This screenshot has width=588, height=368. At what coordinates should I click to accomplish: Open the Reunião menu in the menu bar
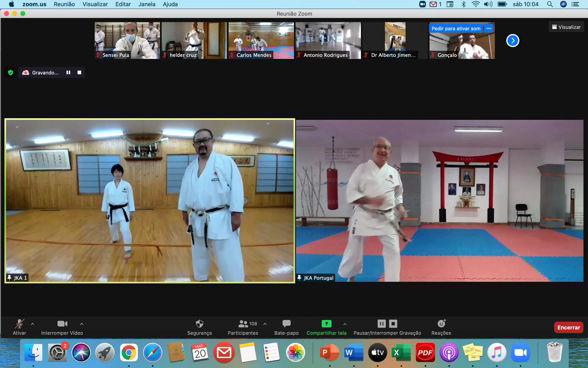[x=64, y=4]
